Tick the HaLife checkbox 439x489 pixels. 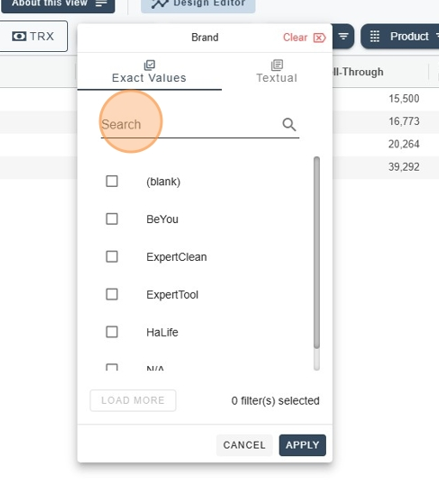112,332
